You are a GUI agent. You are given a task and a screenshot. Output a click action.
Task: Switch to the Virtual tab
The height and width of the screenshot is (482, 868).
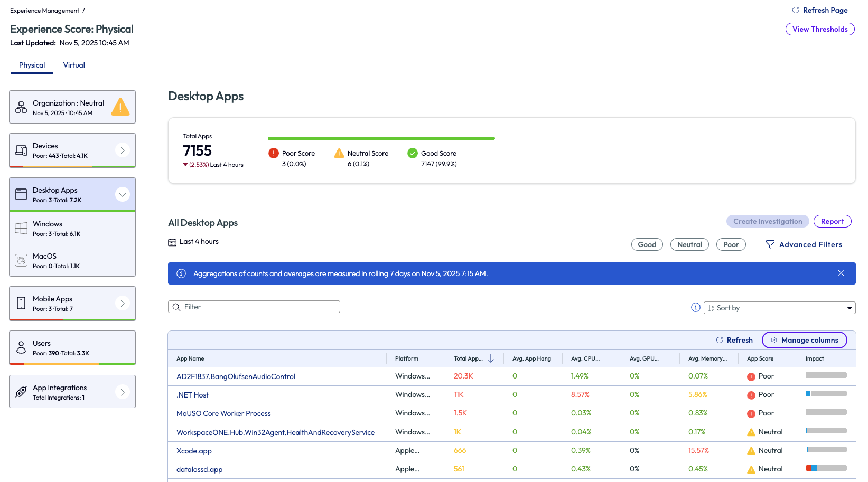[74, 65]
